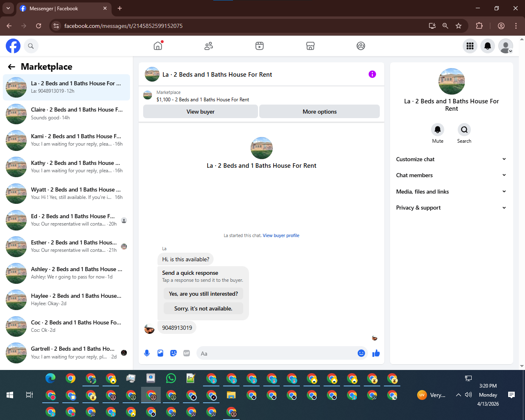
Task: Send quick reply 'Sorry, it's not available.'
Action: (x=203, y=308)
